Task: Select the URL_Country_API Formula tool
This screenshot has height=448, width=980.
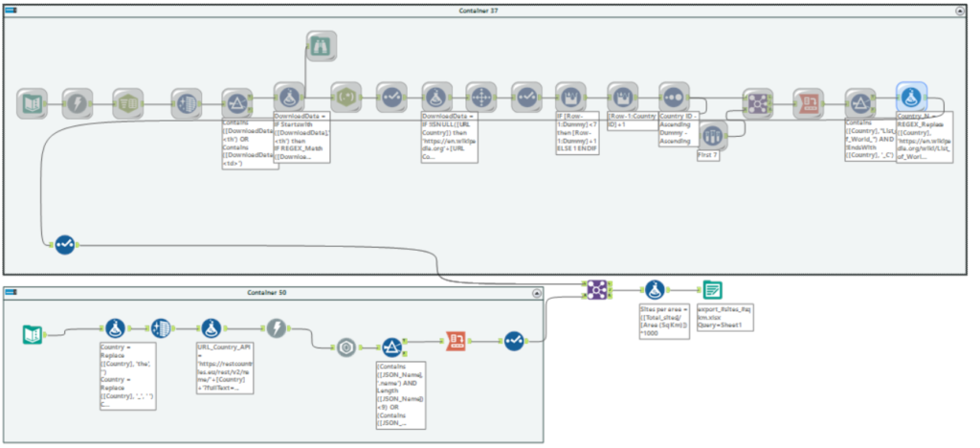Action: pyautogui.click(x=212, y=328)
